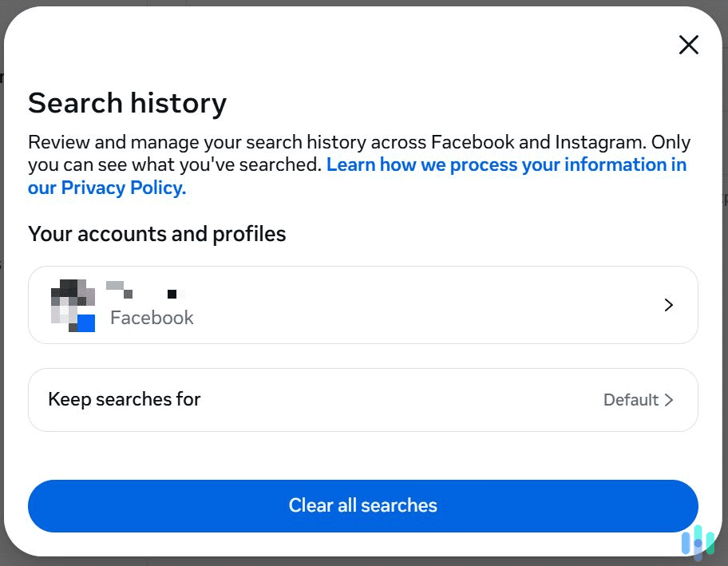Click the Search history heading
Viewport: 728px width, 566px height.
click(127, 103)
